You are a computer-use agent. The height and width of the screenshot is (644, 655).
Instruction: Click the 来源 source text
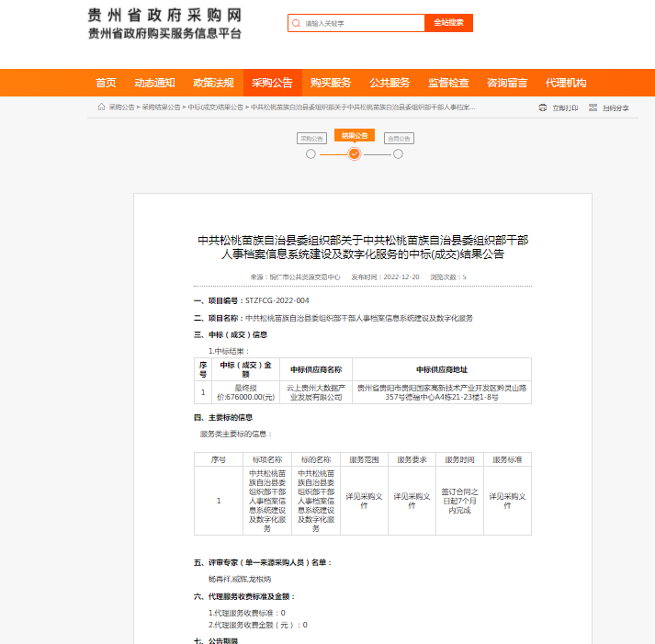click(295, 277)
